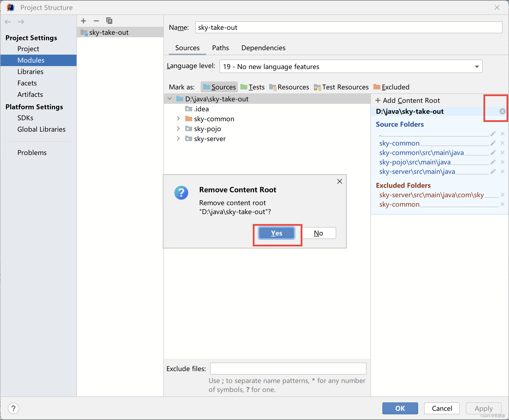Confirm removal with Yes button

pos(277,233)
